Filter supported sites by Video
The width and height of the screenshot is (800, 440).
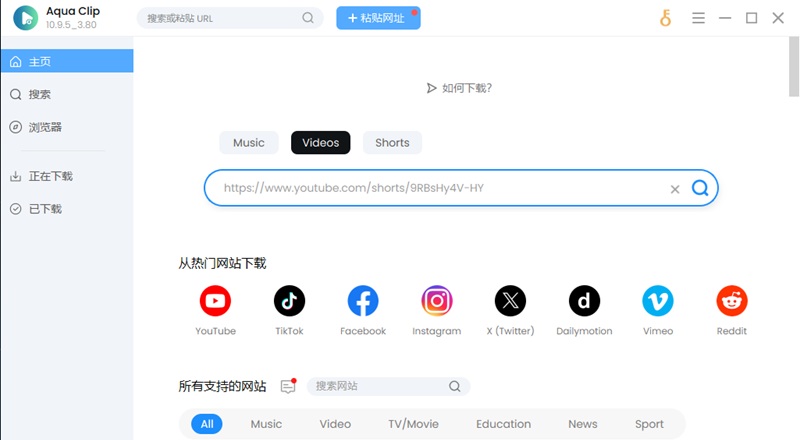(x=335, y=424)
